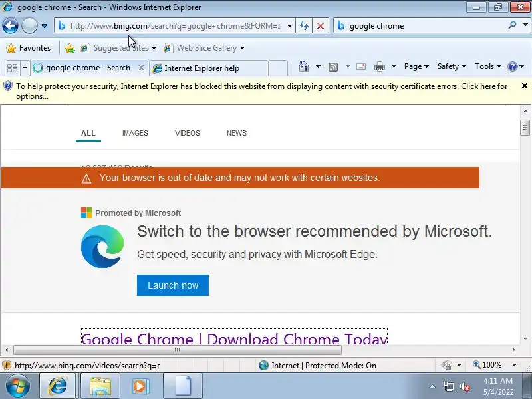Open a new blank tab button
This screenshot has height=399, width=532.
tap(278, 68)
